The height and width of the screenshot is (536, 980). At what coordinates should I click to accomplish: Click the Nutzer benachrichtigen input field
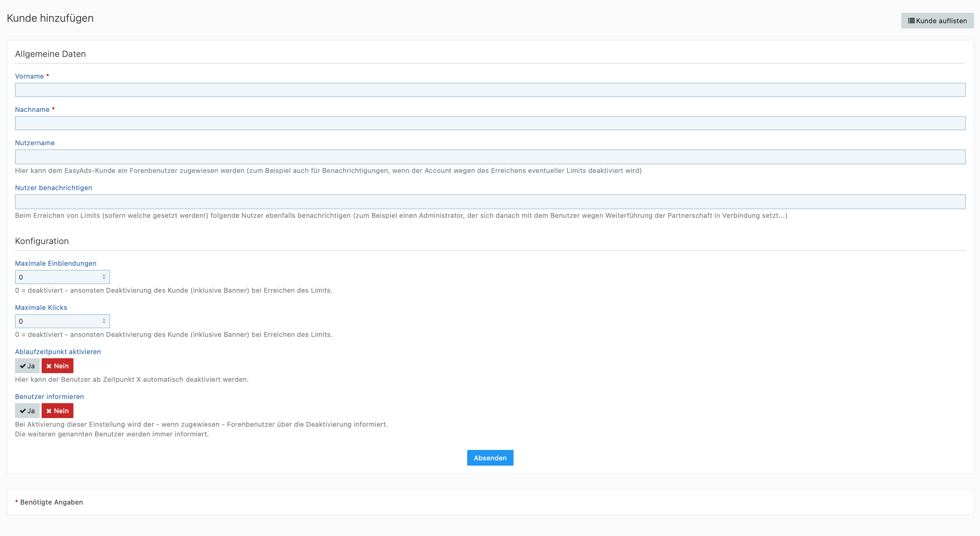click(490, 201)
